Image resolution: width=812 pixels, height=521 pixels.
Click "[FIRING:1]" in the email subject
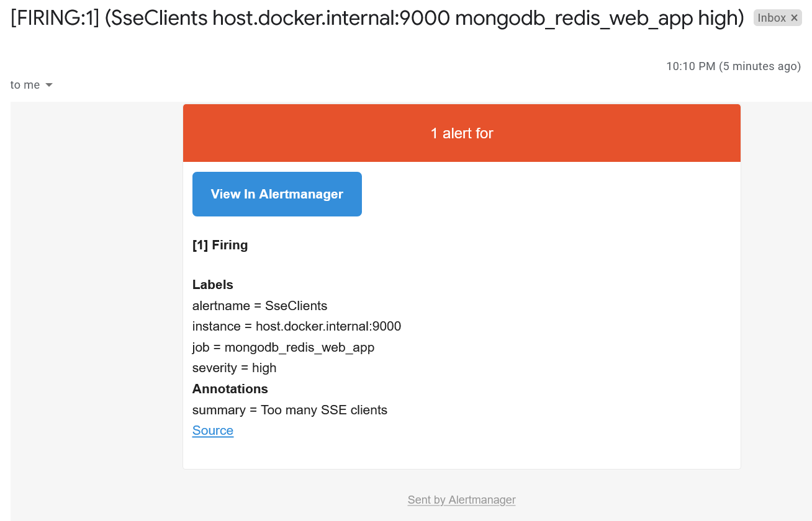tap(54, 19)
